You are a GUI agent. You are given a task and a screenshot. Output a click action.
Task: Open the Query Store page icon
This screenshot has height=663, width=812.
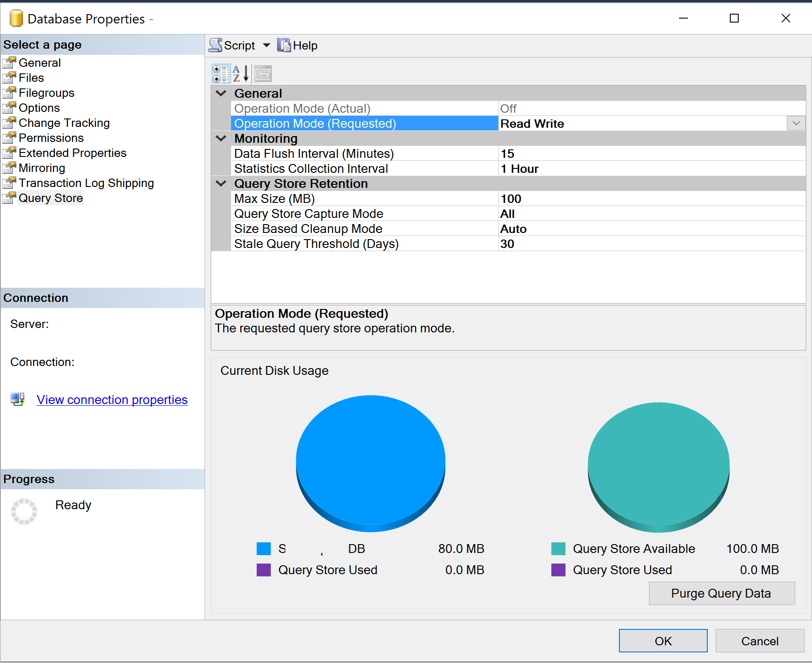point(9,198)
